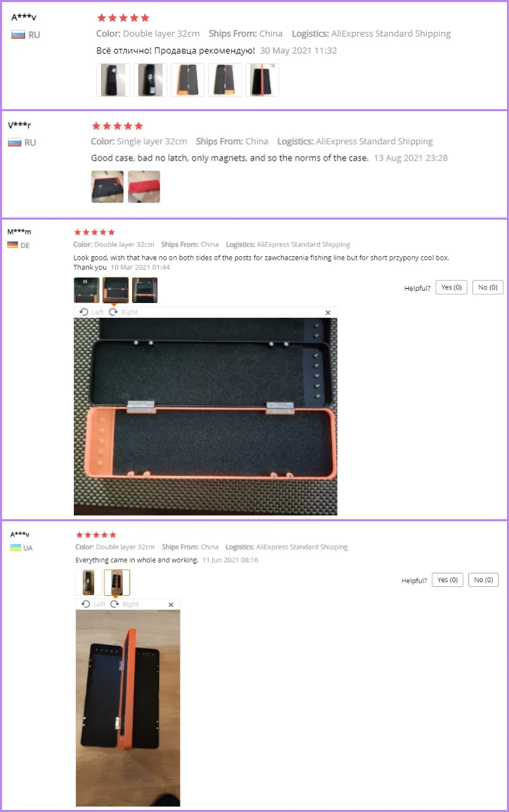509x812 pixels.
Task: Mark DE review helpful with Yes (0)
Action: point(451,287)
